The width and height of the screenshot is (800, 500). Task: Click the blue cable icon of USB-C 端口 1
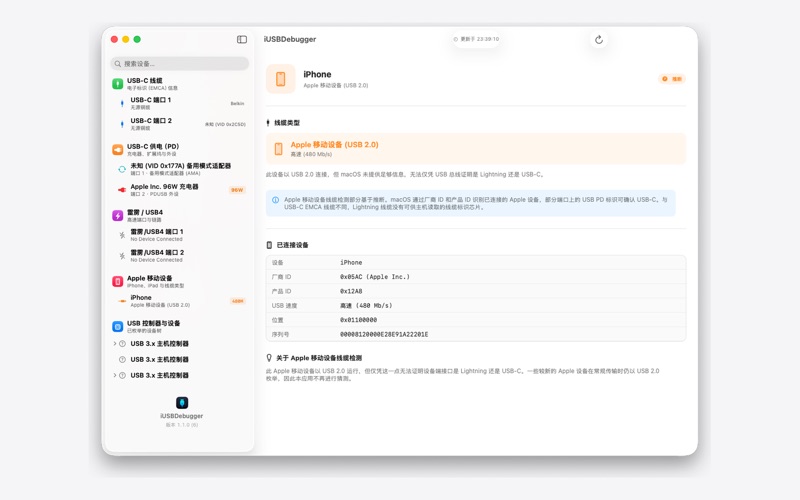[x=122, y=104]
